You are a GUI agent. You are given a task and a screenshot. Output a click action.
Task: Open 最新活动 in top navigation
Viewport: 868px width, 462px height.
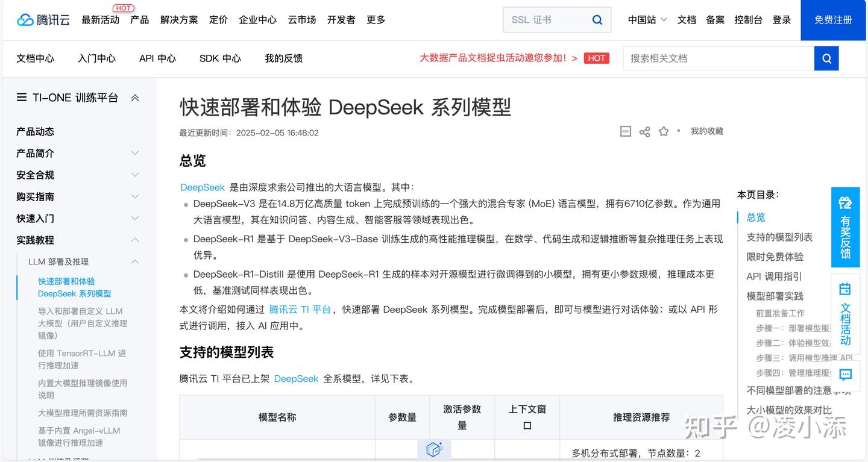tap(101, 20)
